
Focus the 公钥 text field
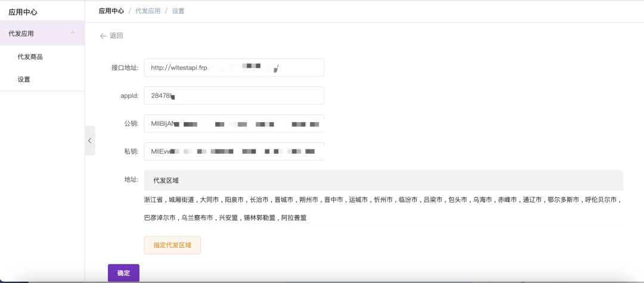[x=234, y=123]
